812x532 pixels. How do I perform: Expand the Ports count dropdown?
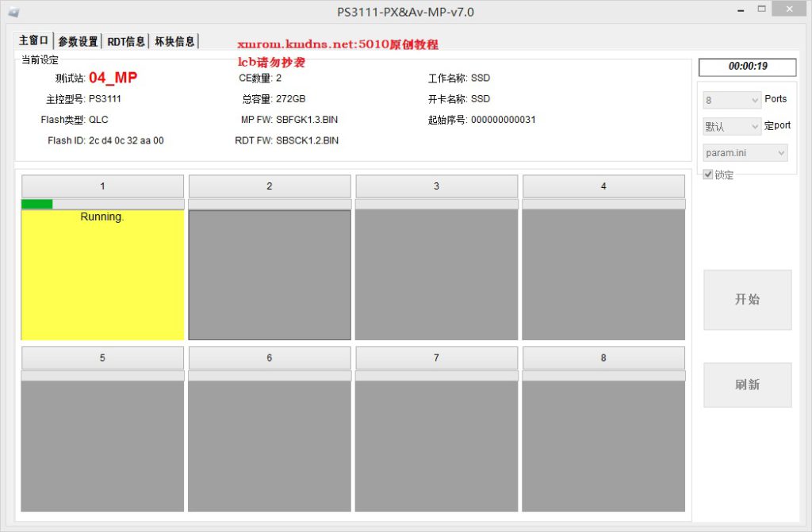point(732,101)
